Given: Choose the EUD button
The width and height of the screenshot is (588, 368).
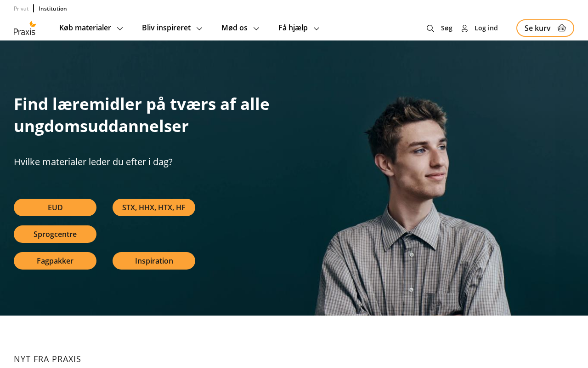Looking at the screenshot, I should (55, 207).
